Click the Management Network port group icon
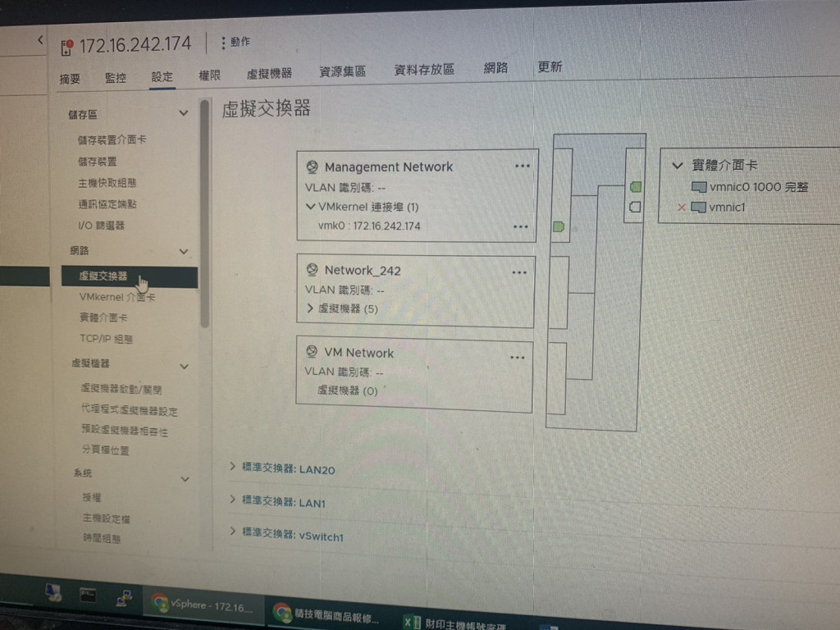This screenshot has width=840, height=630. [312, 167]
